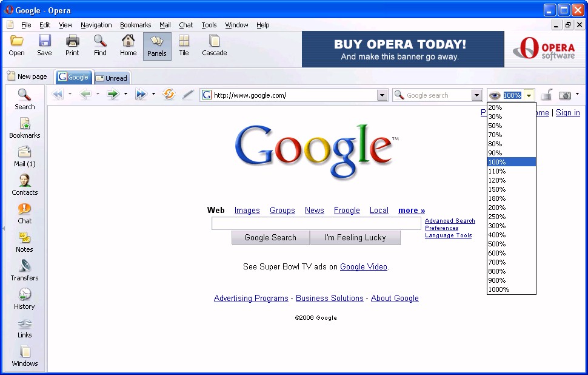Open the Back history dropdown arrow

[98, 94]
